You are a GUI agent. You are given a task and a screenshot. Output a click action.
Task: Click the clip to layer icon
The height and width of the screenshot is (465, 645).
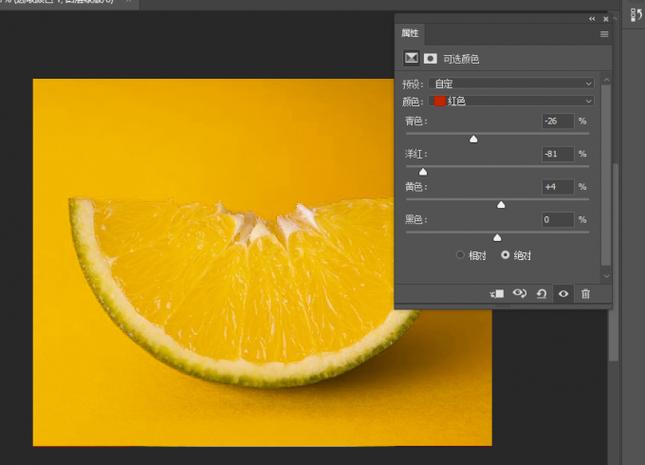(x=497, y=294)
